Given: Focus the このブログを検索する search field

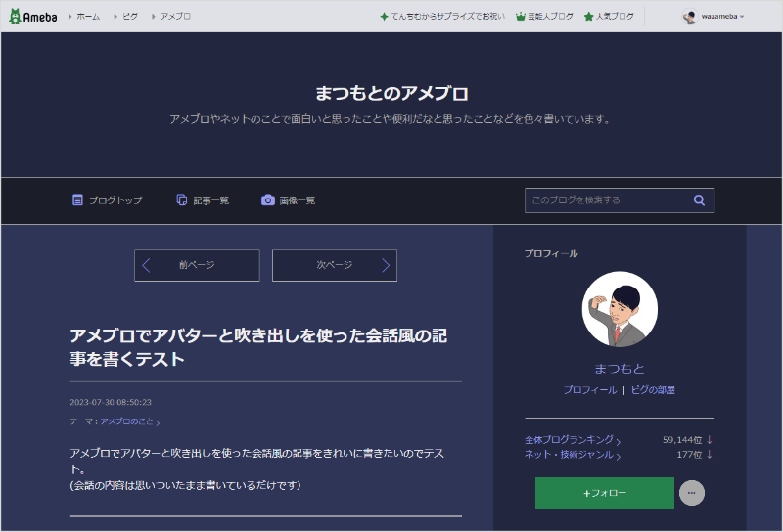Looking at the screenshot, I should pos(605,200).
